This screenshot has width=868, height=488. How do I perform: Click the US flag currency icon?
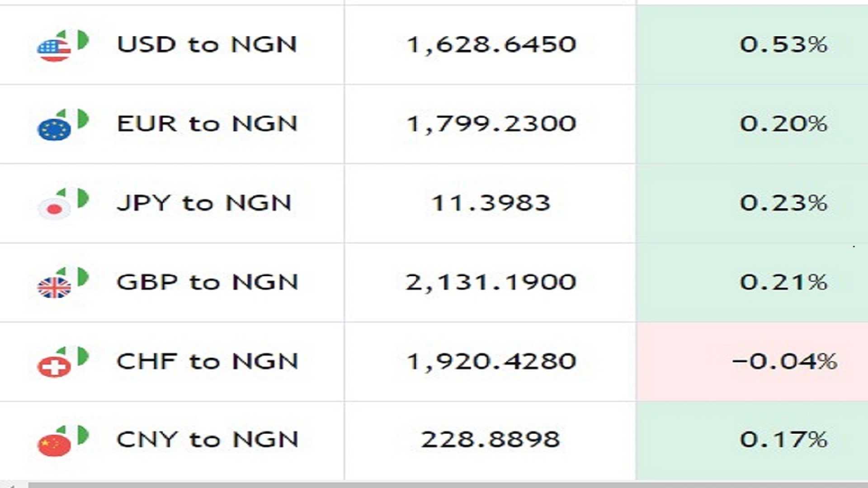[x=54, y=49]
